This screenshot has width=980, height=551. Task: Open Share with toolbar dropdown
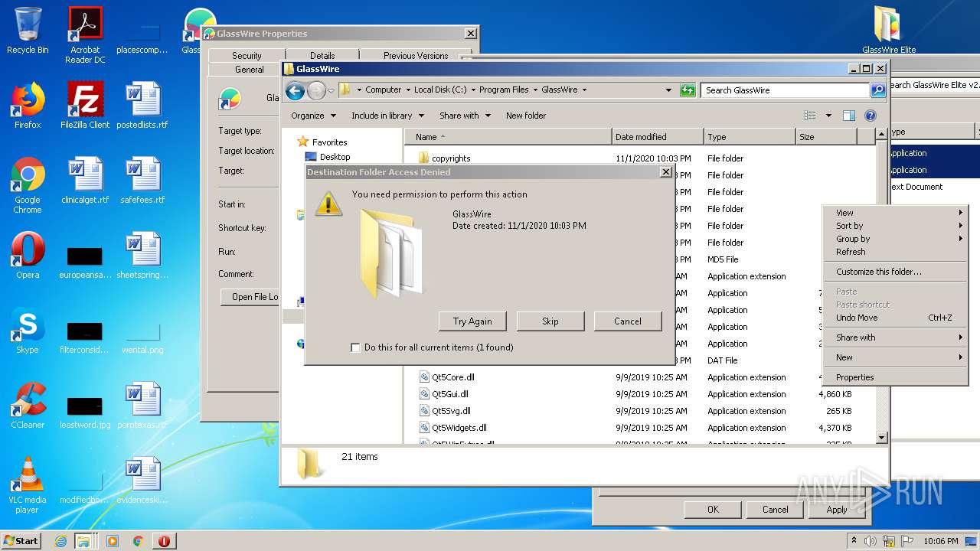[x=465, y=116]
